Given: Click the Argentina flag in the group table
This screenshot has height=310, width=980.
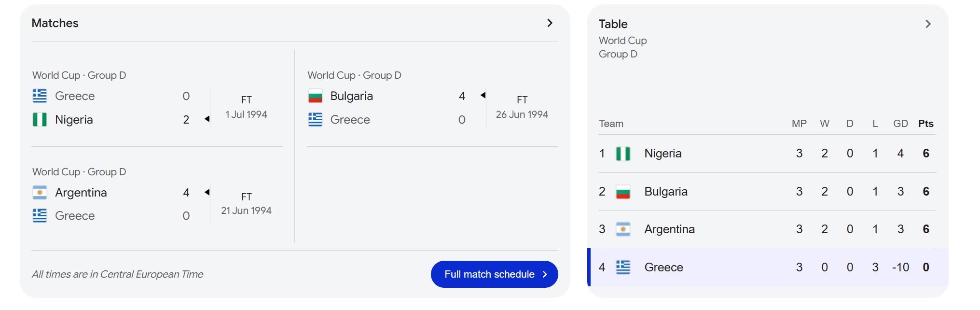Looking at the screenshot, I should click(x=623, y=229).
